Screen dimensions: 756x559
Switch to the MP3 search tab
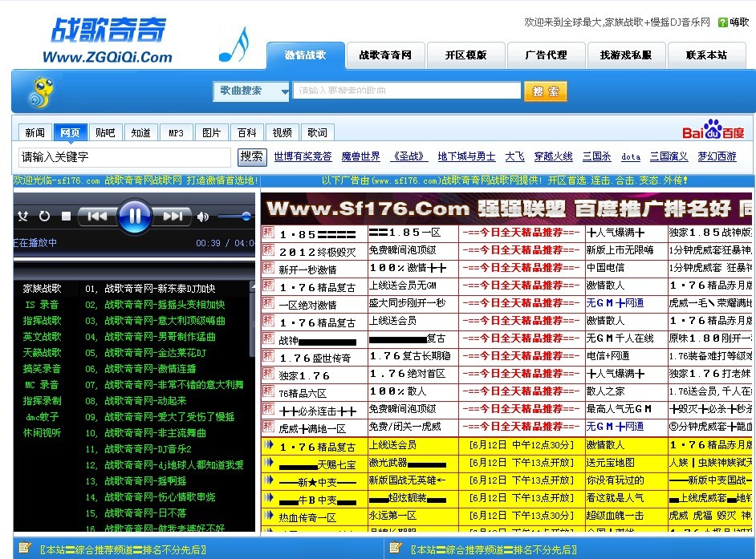tap(176, 132)
